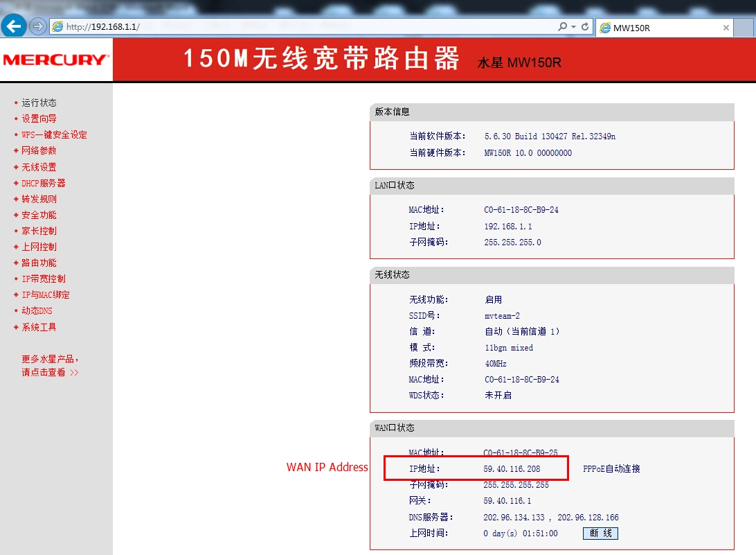Click the LAN口状态 section header

(552, 185)
